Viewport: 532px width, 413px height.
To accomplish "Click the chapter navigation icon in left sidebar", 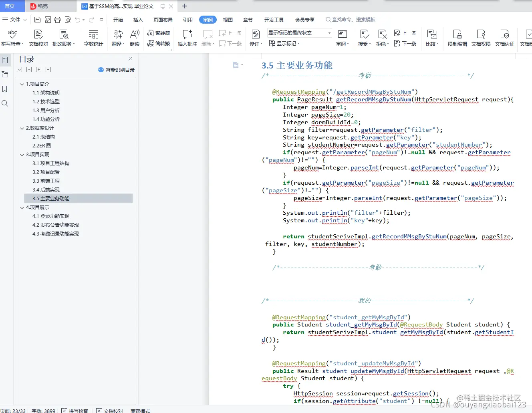I will [x=5, y=75].
